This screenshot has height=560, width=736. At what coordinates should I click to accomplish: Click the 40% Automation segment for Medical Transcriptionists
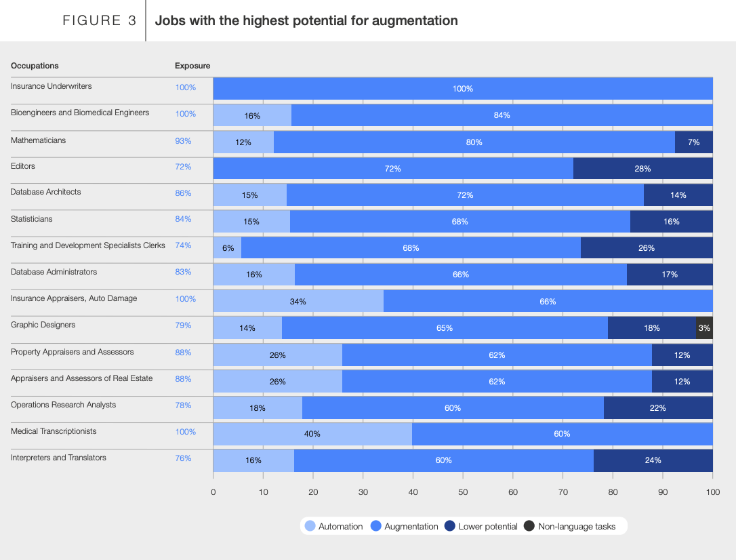point(312,434)
